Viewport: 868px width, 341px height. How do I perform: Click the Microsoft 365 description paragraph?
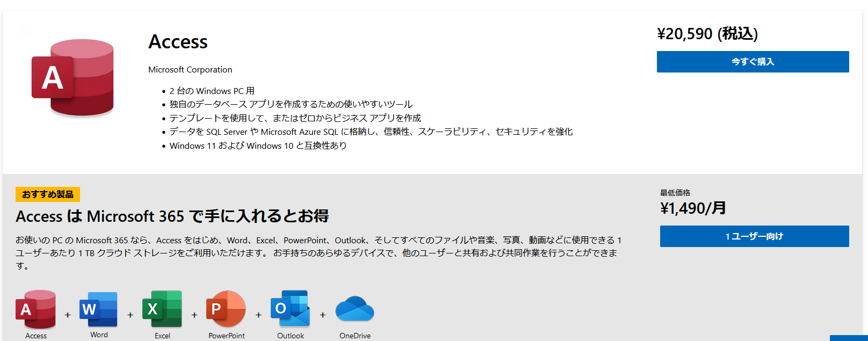coord(319,253)
